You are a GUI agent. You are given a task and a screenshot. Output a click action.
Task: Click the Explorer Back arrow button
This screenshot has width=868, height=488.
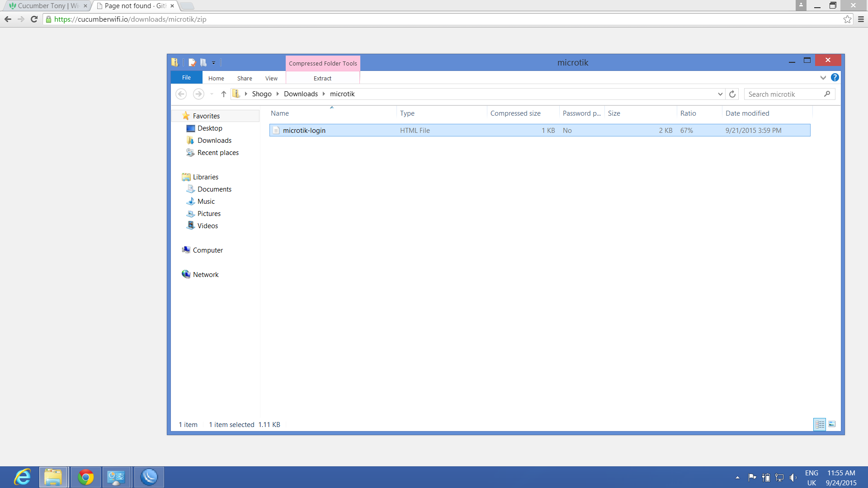pyautogui.click(x=181, y=94)
